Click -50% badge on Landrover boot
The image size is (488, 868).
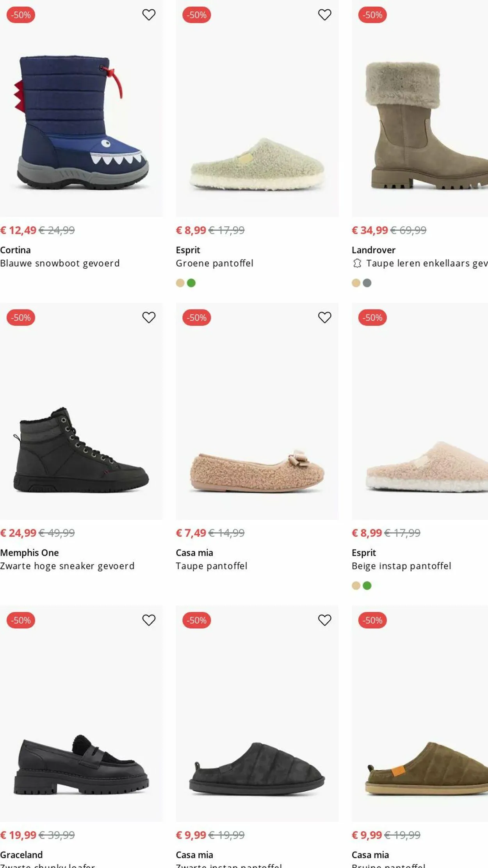click(372, 15)
